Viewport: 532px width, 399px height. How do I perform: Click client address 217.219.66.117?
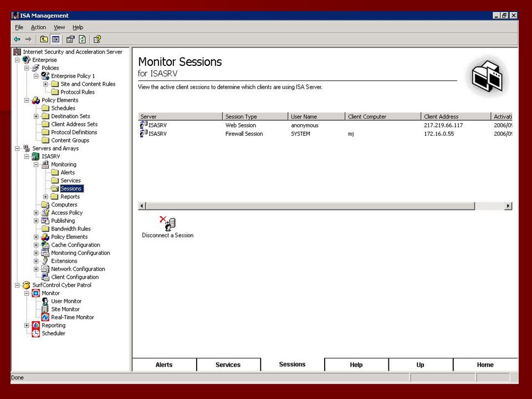443,125
